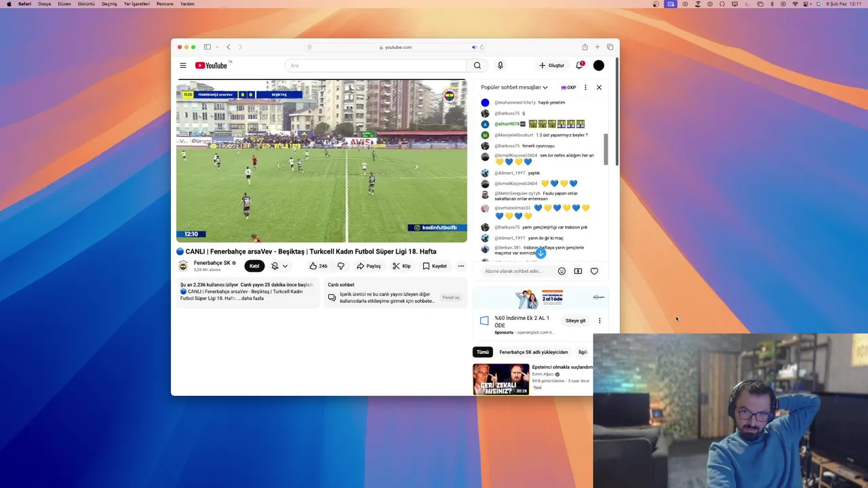The height and width of the screenshot is (488, 868).
Task: Open the Bluetooth menu bar icon
Action: point(772,4)
